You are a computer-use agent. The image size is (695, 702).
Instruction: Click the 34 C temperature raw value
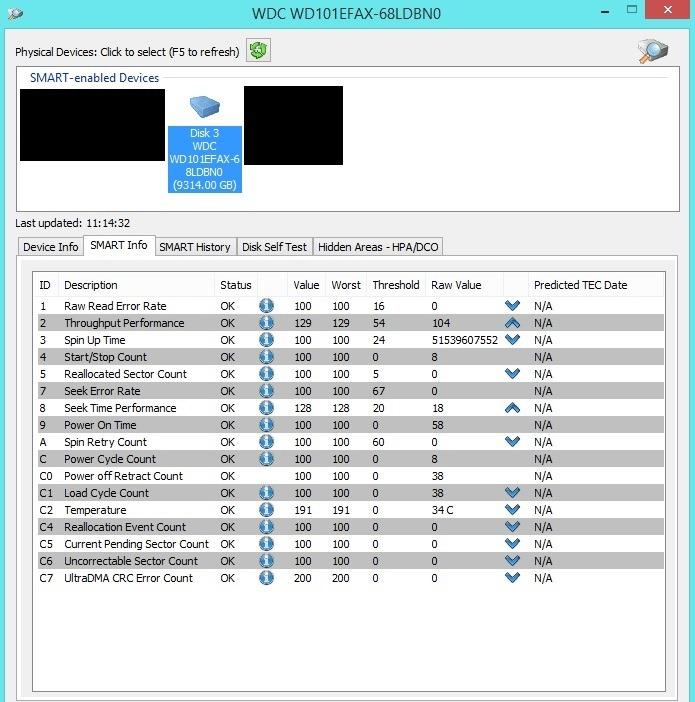pos(442,510)
